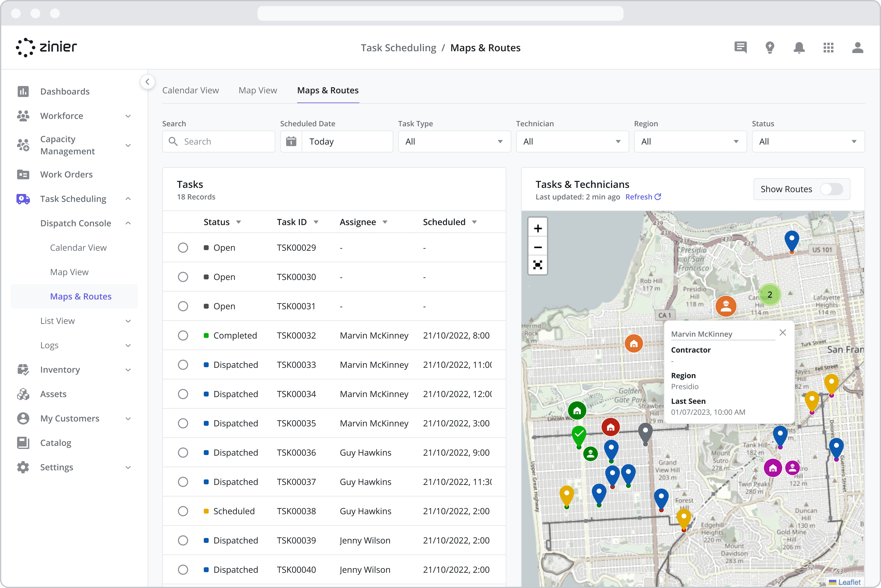Open Calendar View in sidebar
Image resolution: width=881 pixels, height=588 pixels.
pyautogui.click(x=78, y=248)
